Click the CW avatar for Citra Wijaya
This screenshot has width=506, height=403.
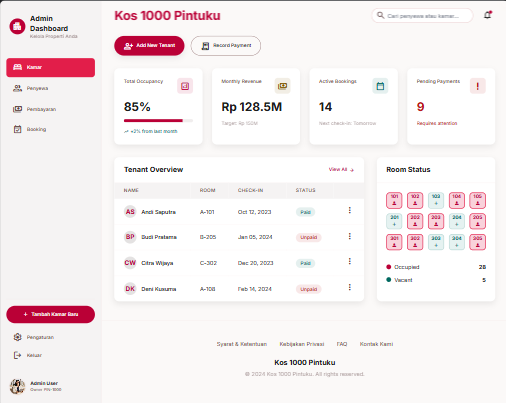(x=130, y=263)
